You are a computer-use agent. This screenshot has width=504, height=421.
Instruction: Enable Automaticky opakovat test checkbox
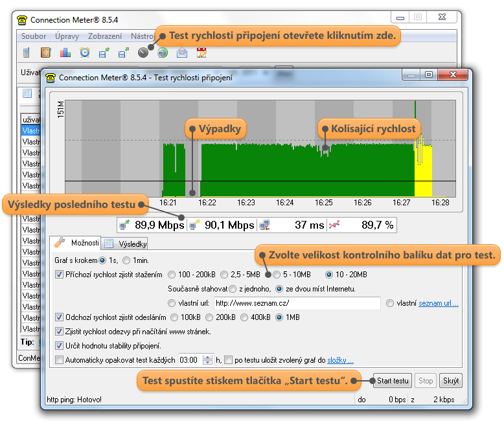(59, 360)
